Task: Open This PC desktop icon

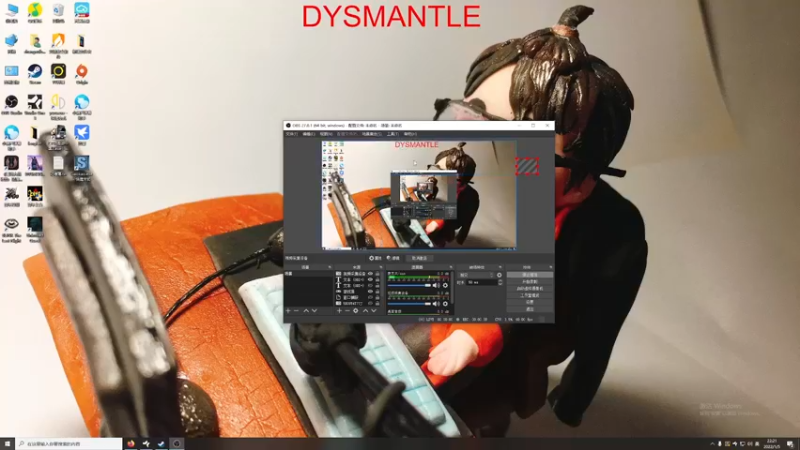Action: tap(11, 13)
